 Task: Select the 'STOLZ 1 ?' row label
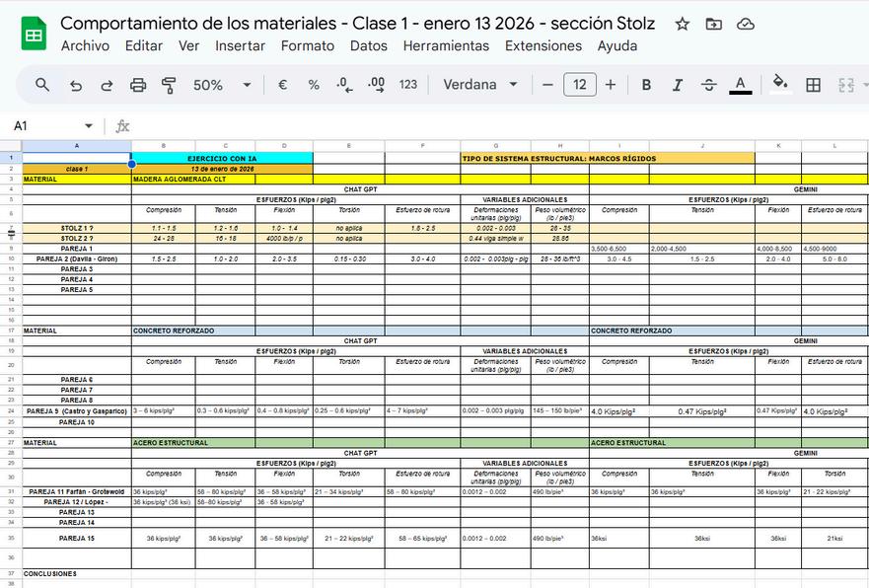pyautogui.click(x=77, y=228)
